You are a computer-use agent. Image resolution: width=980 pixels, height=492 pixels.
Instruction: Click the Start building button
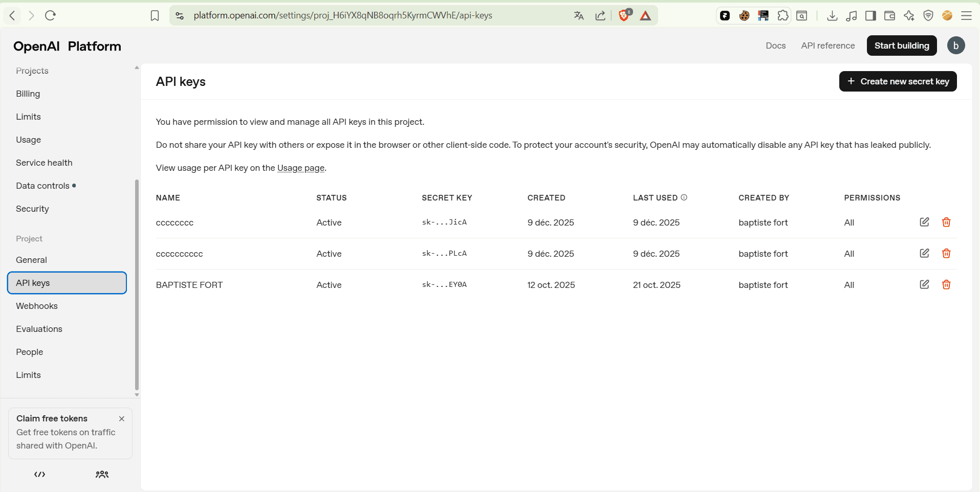click(902, 46)
